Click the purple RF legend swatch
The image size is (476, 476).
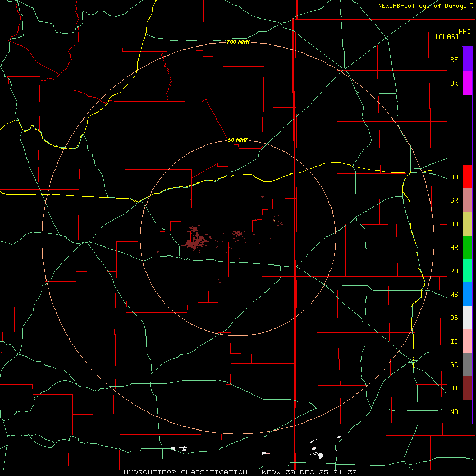(x=467, y=59)
